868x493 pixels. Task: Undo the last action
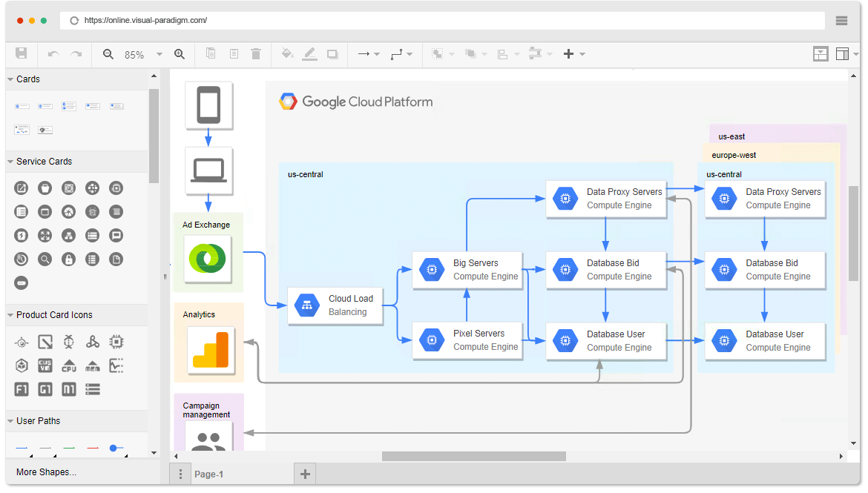point(53,54)
